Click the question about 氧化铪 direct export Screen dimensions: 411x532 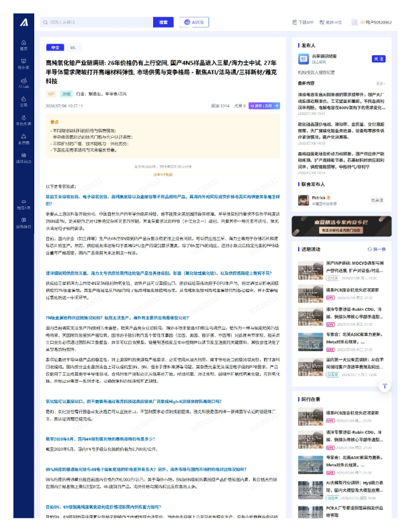(x=134, y=402)
